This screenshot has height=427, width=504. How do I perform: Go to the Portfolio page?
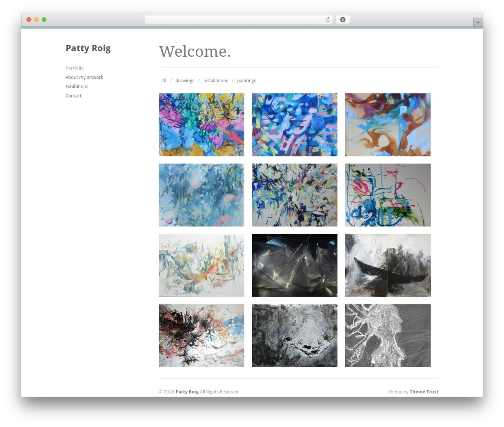(x=74, y=68)
